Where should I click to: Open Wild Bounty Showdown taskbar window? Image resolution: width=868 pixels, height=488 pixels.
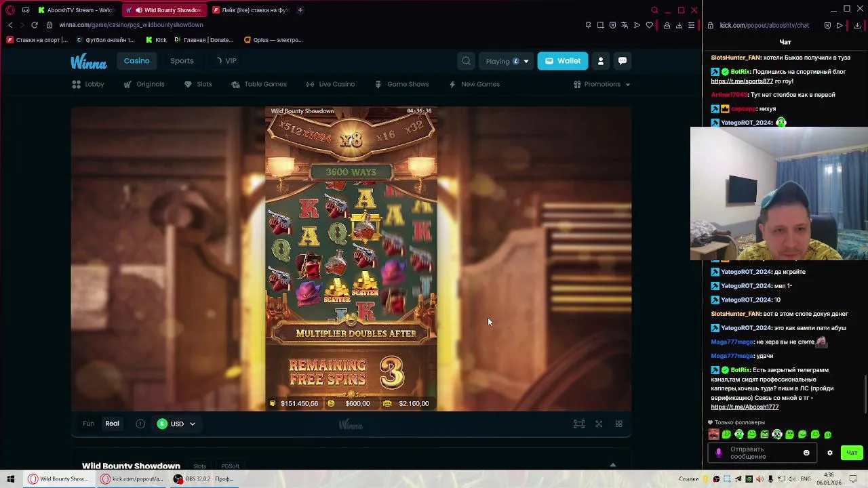pos(58,479)
